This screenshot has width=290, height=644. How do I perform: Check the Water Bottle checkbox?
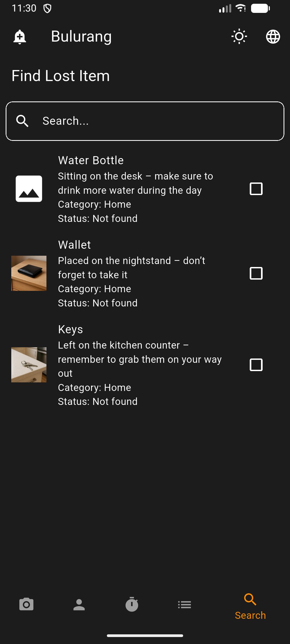pyautogui.click(x=256, y=189)
